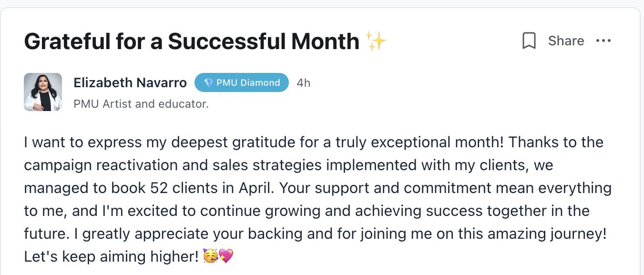The image size is (644, 275).
Task: Click the PMU Artist and educator bio
Action: point(141,103)
